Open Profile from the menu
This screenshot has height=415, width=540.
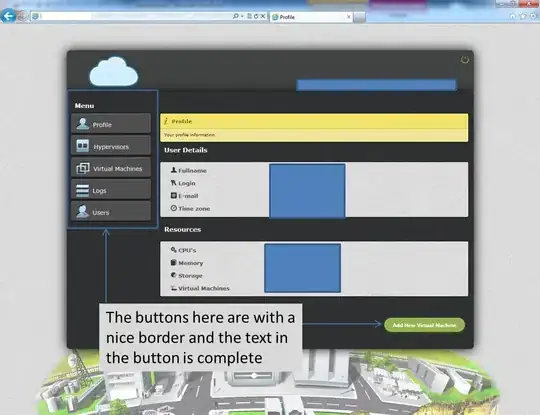(111, 124)
